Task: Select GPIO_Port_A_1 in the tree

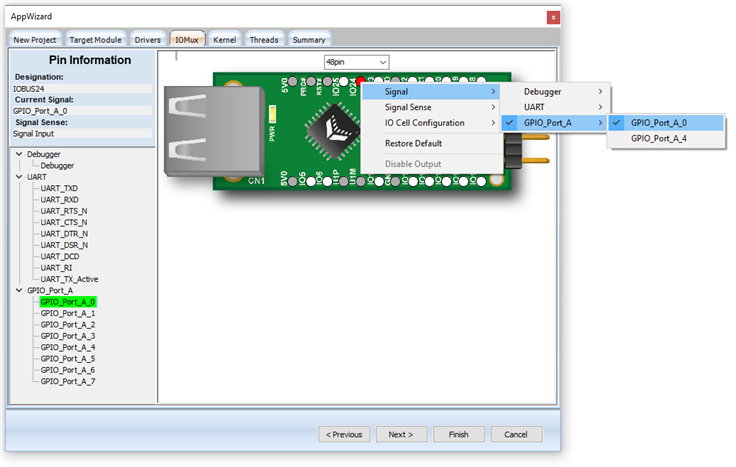Action: [68, 313]
